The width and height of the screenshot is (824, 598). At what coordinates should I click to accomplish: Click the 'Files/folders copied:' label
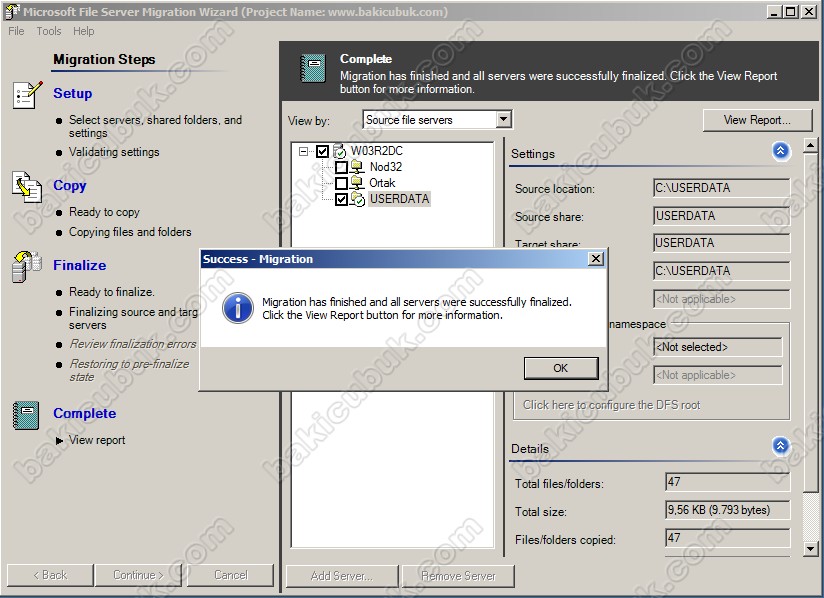[x=565, y=540]
